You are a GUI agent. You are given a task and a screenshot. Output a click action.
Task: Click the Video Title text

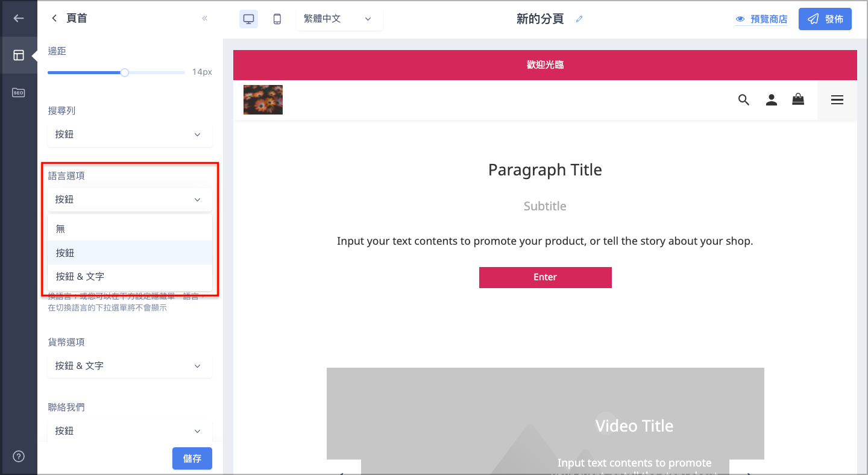click(x=634, y=426)
